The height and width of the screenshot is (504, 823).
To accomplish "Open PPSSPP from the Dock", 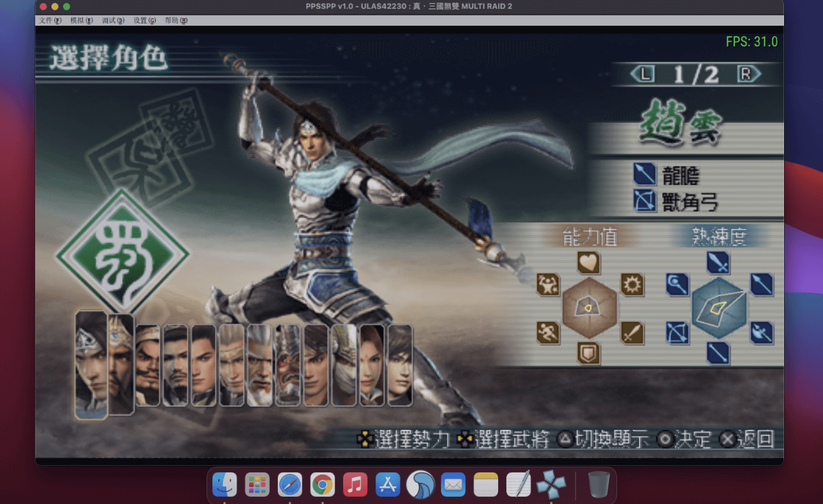I will click(551, 484).
